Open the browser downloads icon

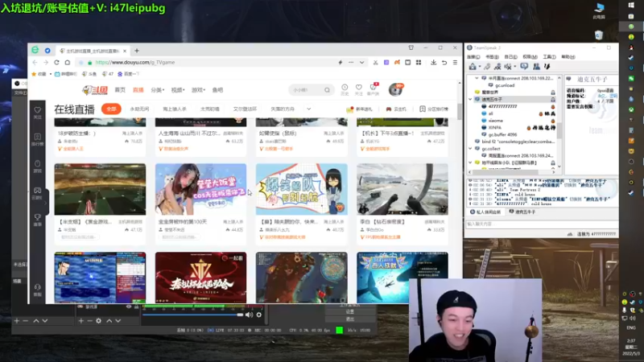(433, 63)
